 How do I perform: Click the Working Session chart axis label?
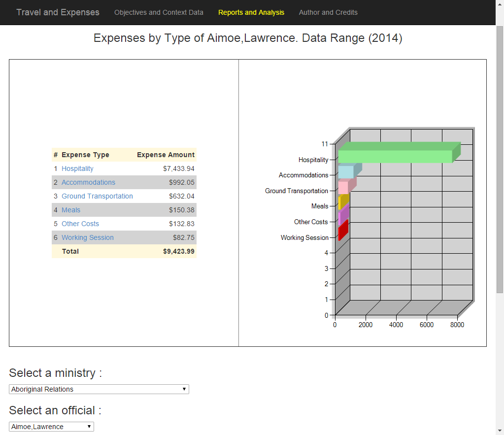click(x=304, y=237)
